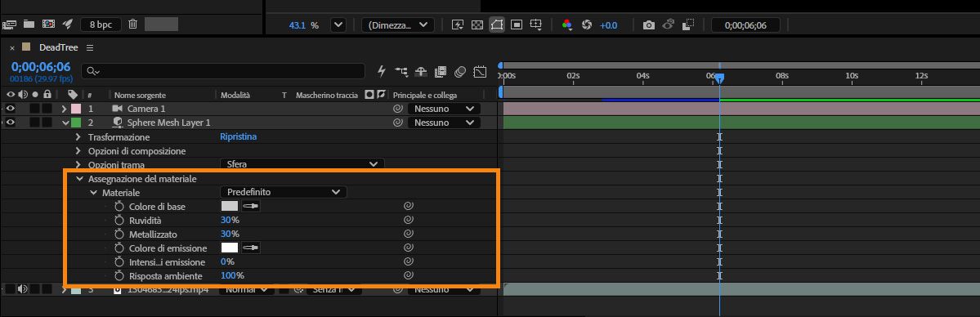The width and height of the screenshot is (980, 317).
Task: Collapse the Sphere Mesh Layer 1 properties
Action: pos(65,123)
